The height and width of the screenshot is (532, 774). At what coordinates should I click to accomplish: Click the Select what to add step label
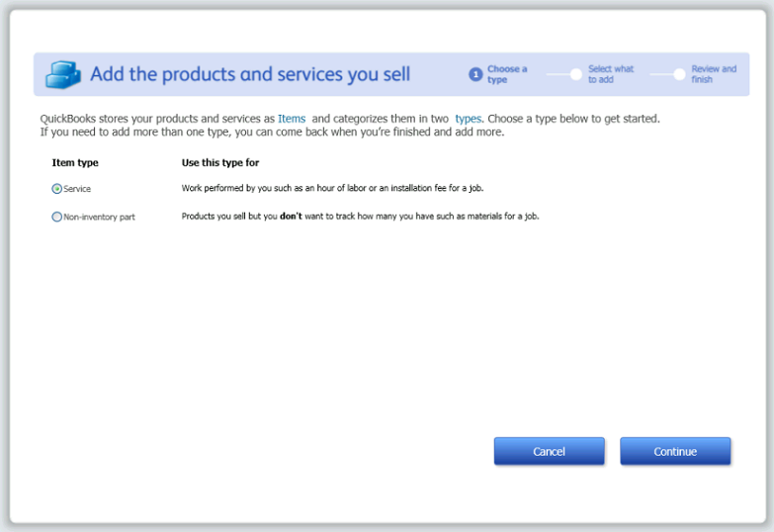[x=611, y=74]
